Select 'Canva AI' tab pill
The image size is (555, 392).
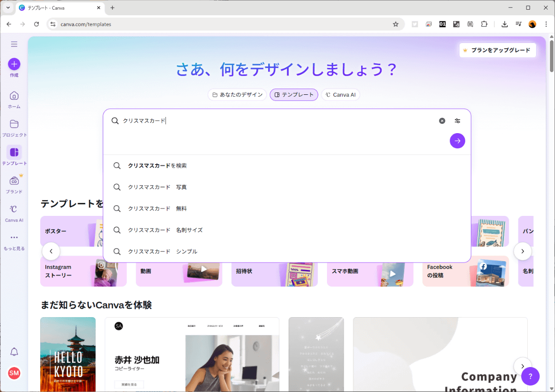pyautogui.click(x=340, y=95)
